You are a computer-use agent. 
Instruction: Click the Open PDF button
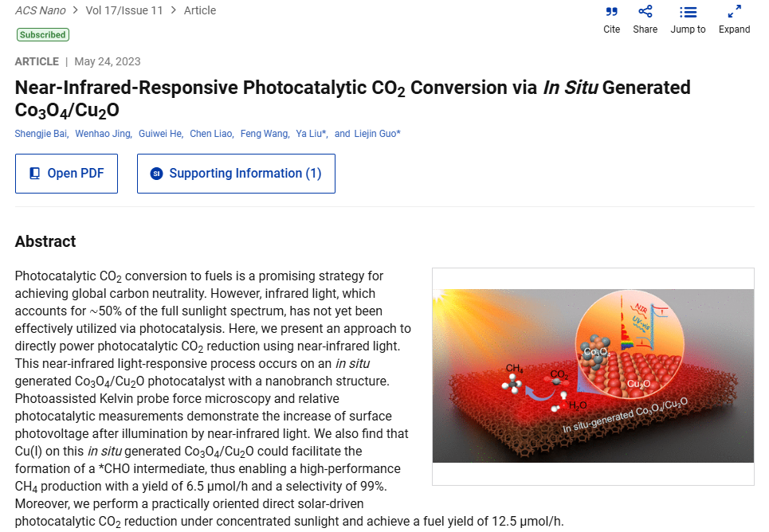pyautogui.click(x=66, y=174)
